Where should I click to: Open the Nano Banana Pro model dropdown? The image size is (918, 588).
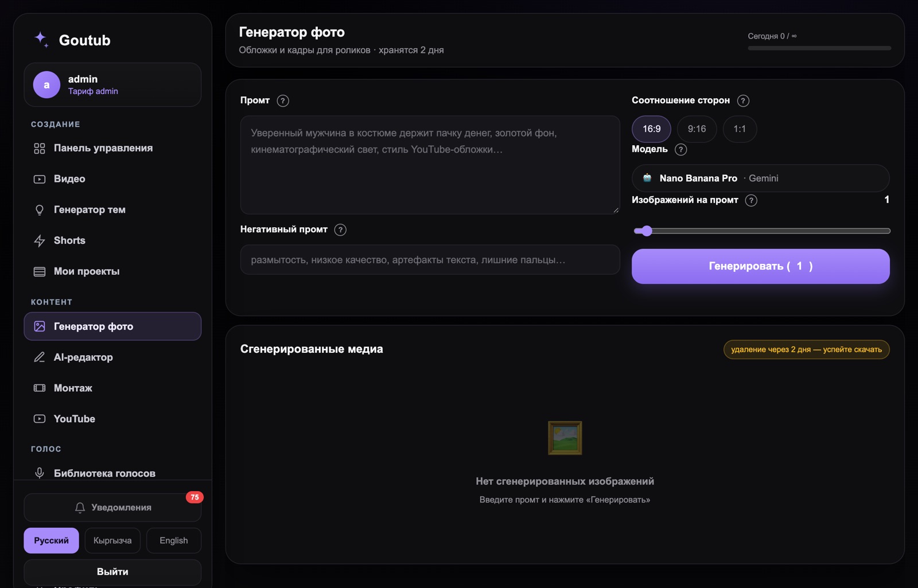pyautogui.click(x=760, y=178)
